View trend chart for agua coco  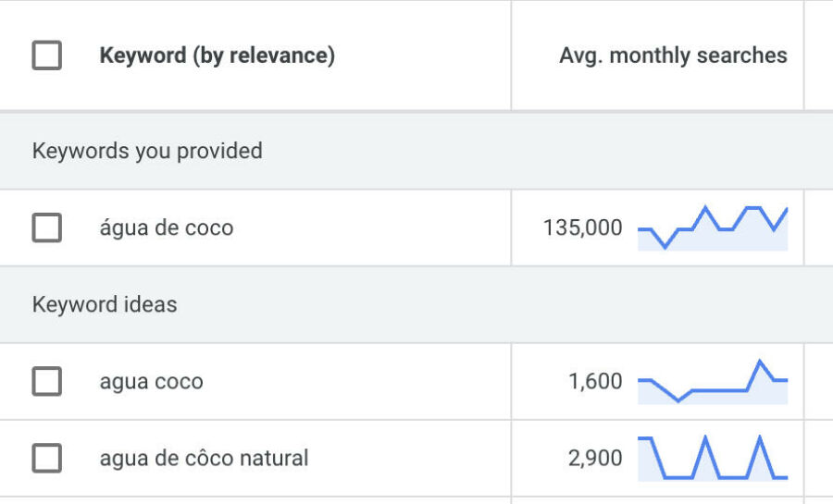coord(713,381)
